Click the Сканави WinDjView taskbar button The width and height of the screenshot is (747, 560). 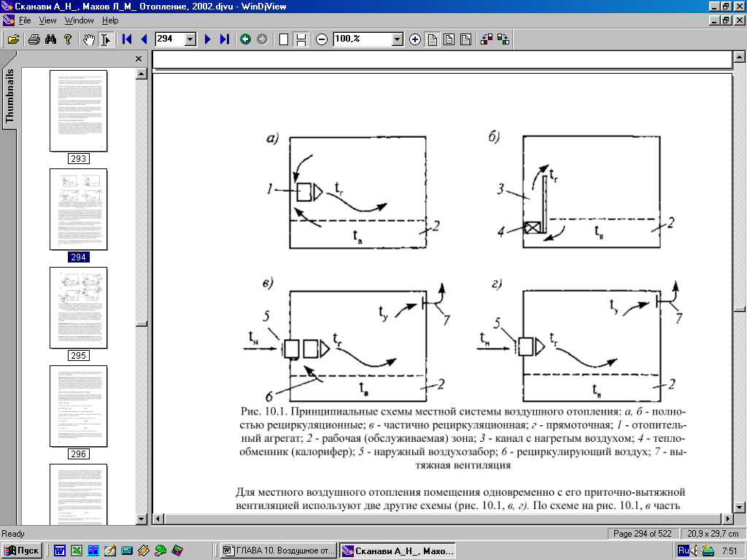click(398, 551)
